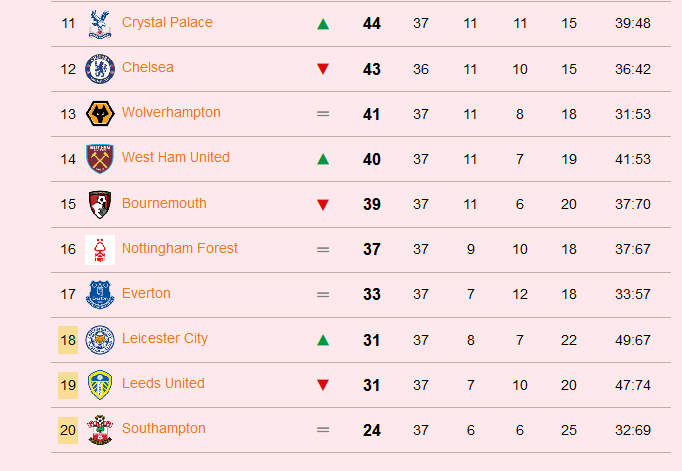Image resolution: width=682 pixels, height=471 pixels.
Task: Click the highlighted position 18 marker
Action: click(x=68, y=340)
